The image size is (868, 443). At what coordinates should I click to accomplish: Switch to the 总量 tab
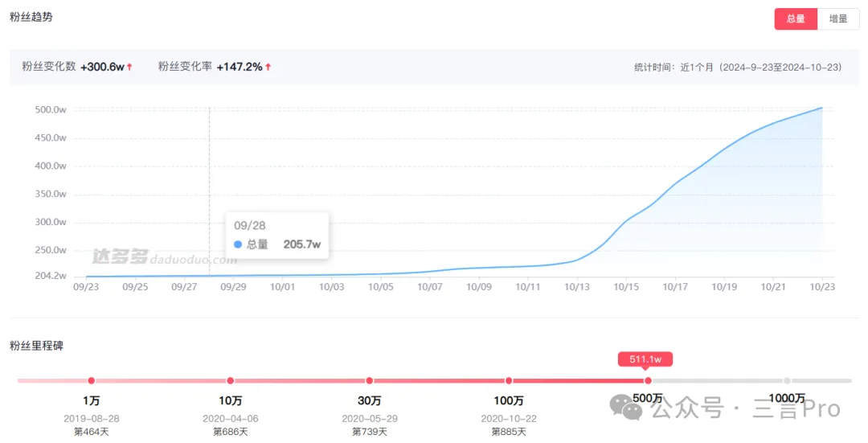796,18
